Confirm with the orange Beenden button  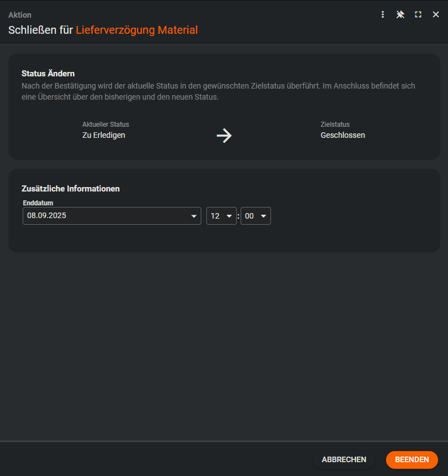coord(411,459)
